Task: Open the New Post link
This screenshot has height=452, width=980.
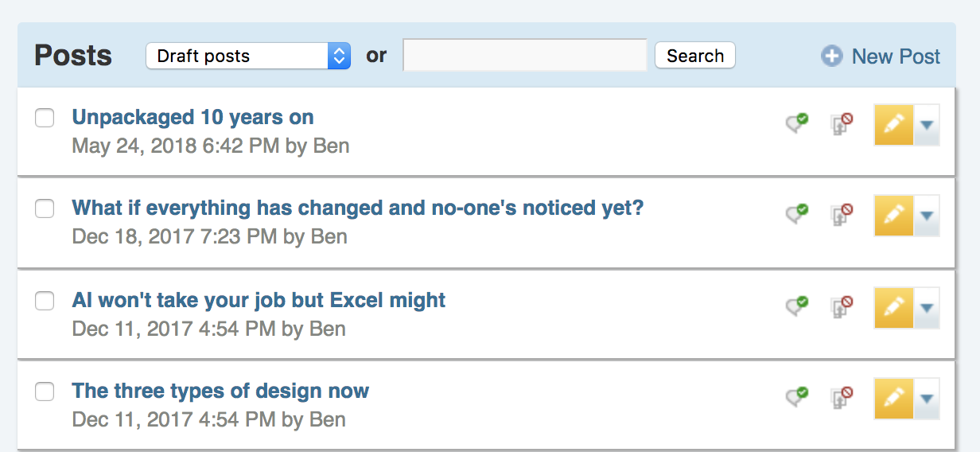Action: click(x=896, y=56)
